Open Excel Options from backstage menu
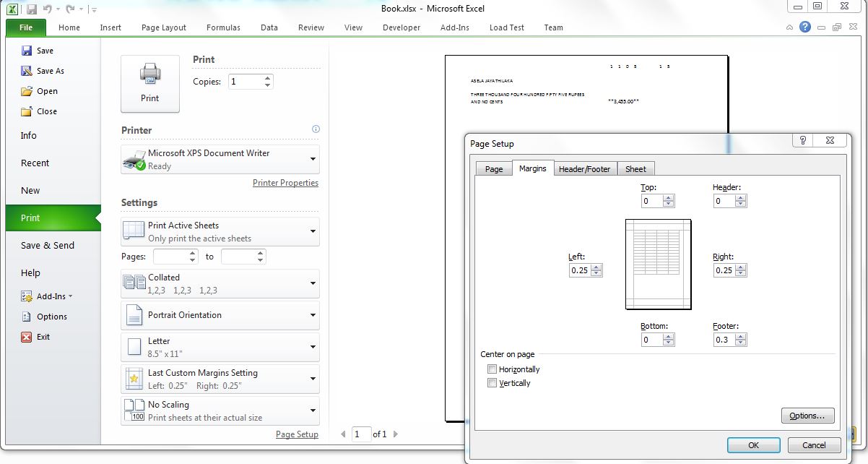The width and height of the screenshot is (868, 464). click(44, 317)
